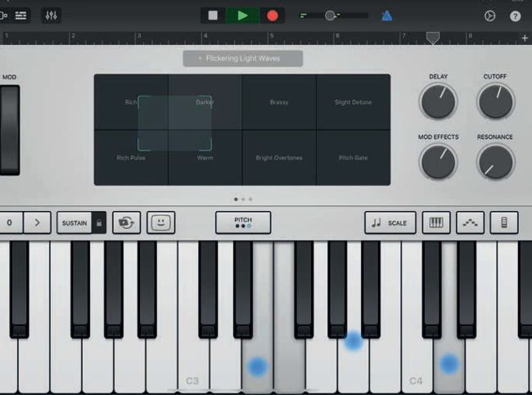Add song section with plus icon
532x395 pixels.
coord(525,38)
